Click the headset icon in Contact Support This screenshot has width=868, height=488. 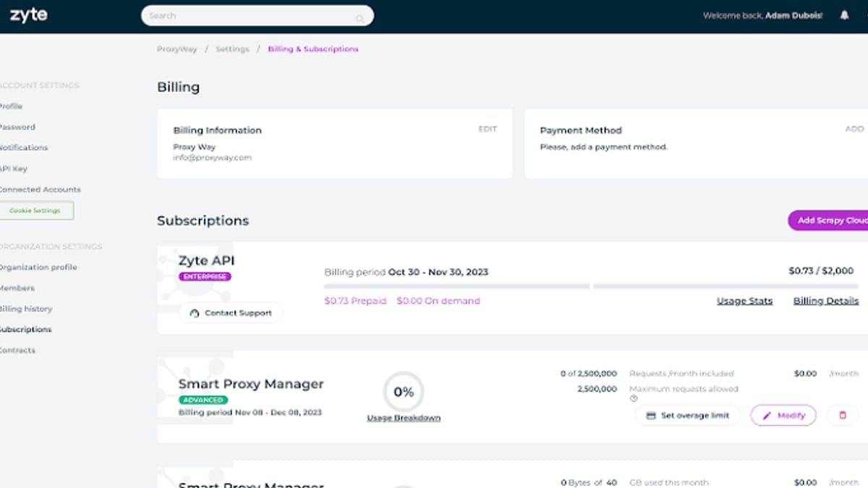(194, 313)
